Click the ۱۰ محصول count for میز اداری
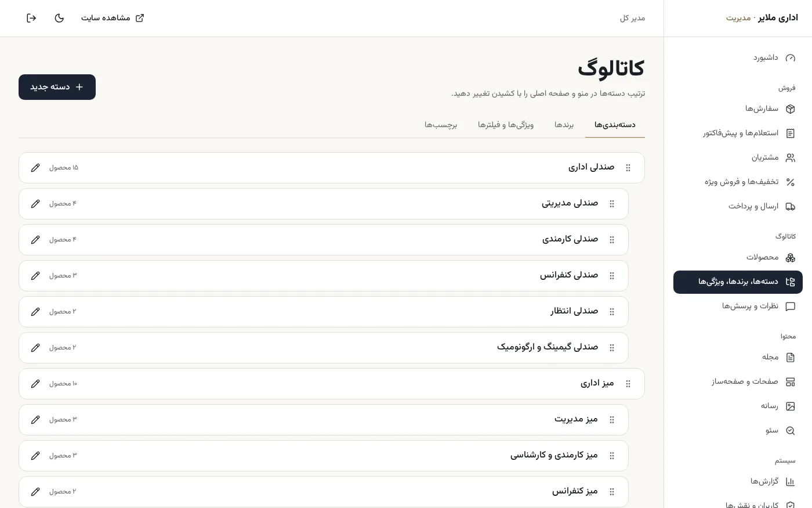This screenshot has width=812, height=508. point(63,384)
